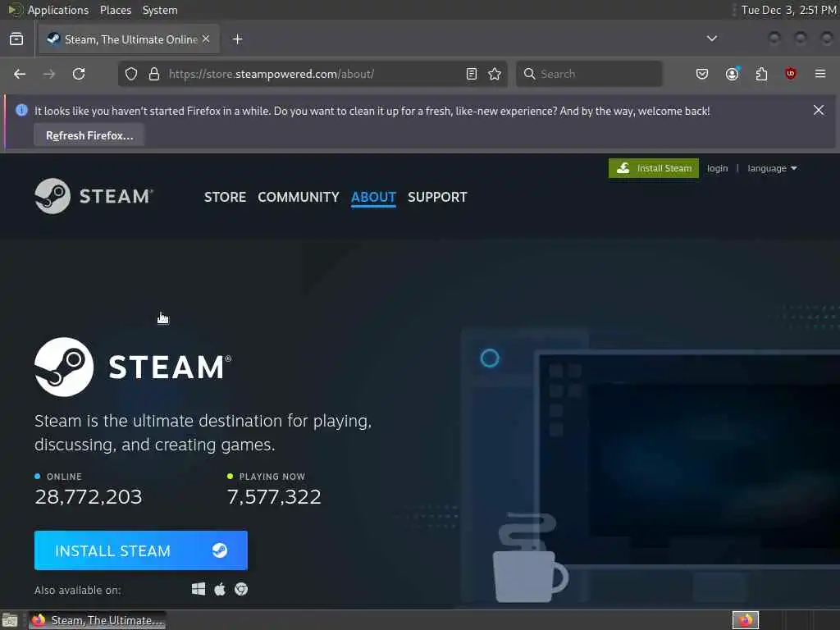
Task: Click the Steam window taskbar button
Action: 98,620
